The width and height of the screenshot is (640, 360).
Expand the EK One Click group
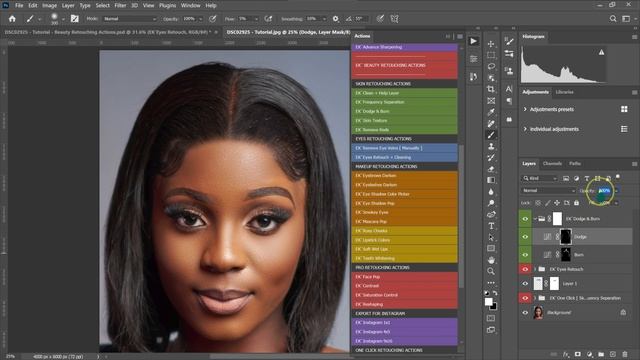coord(535,298)
